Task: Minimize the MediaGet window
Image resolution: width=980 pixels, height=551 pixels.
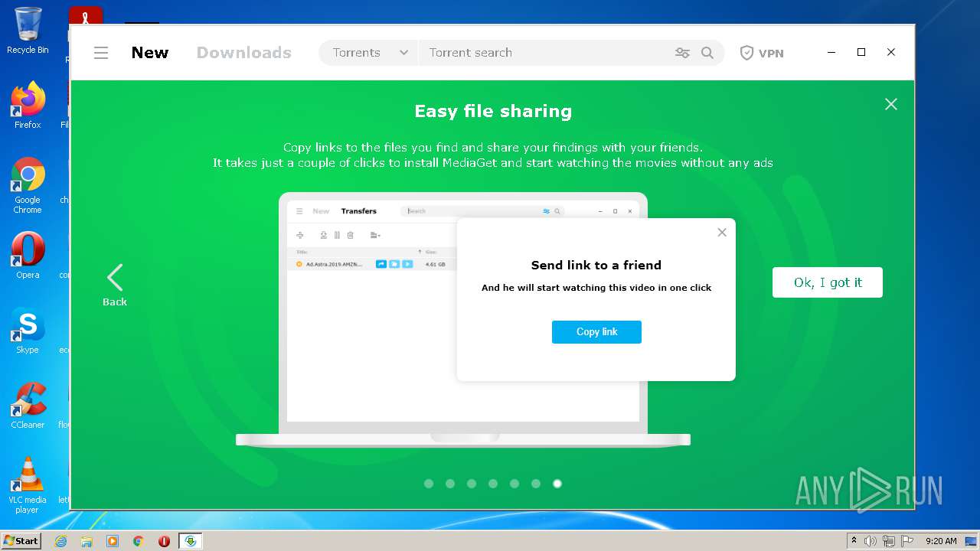Action: click(x=832, y=53)
